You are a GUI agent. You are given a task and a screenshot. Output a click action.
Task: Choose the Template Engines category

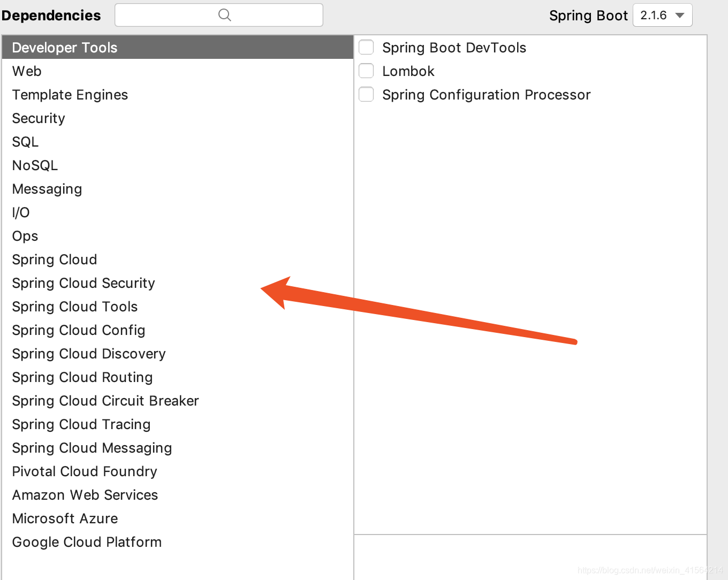pyautogui.click(x=178, y=95)
